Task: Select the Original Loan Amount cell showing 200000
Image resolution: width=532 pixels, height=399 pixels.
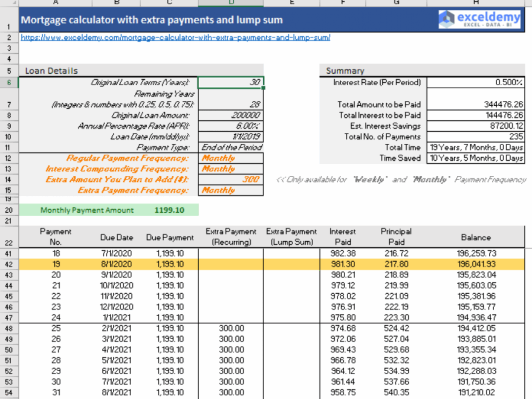Action: [232, 115]
